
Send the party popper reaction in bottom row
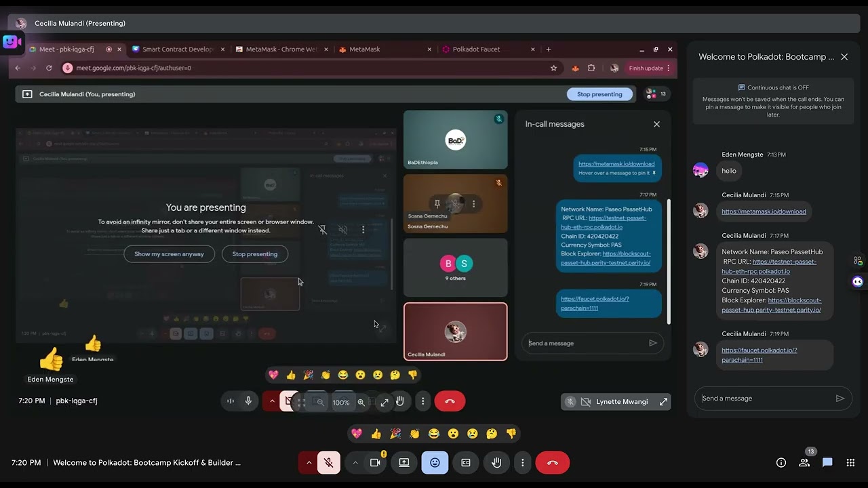tap(395, 434)
